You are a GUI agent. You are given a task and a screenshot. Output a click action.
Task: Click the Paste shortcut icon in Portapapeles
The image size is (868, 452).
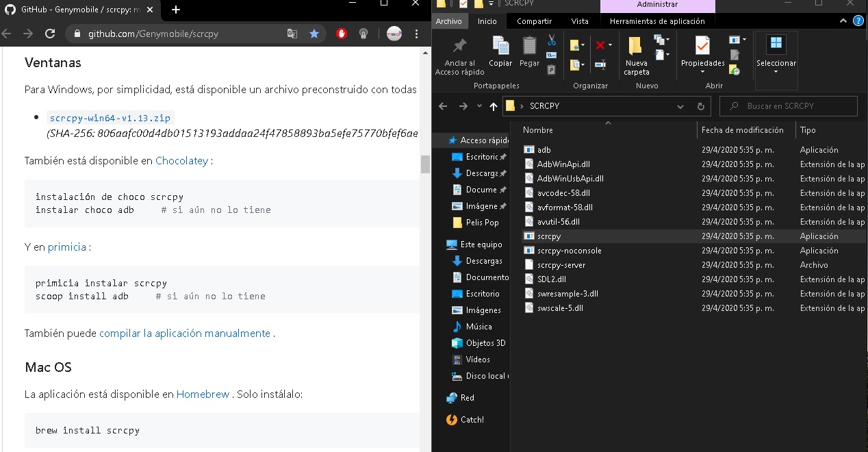tap(552, 69)
